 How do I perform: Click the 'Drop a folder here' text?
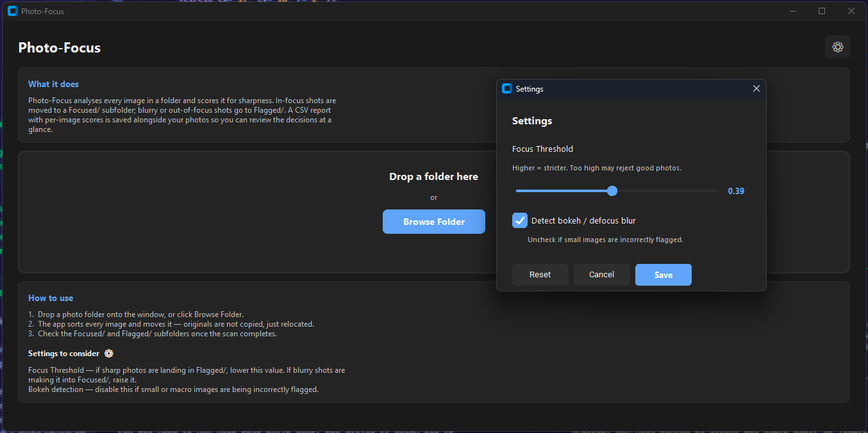(x=434, y=176)
